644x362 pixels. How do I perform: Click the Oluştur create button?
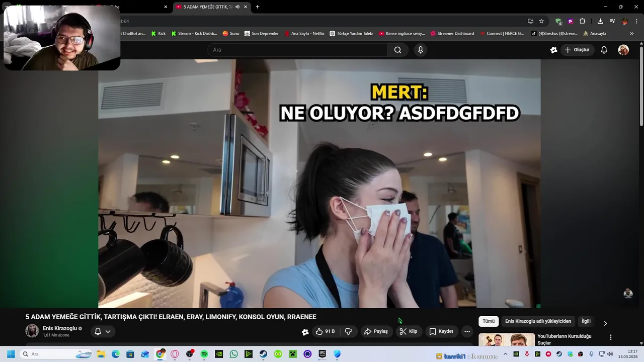click(577, 50)
